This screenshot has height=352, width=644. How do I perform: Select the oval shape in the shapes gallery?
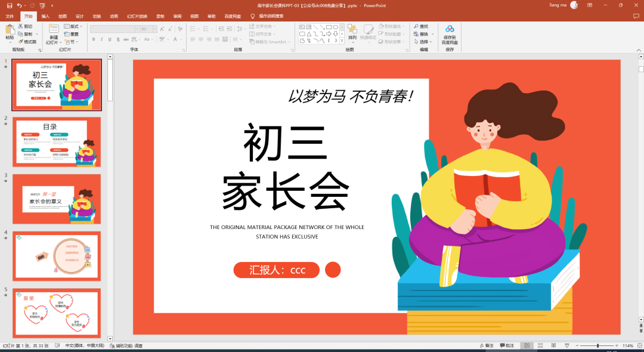click(x=336, y=27)
